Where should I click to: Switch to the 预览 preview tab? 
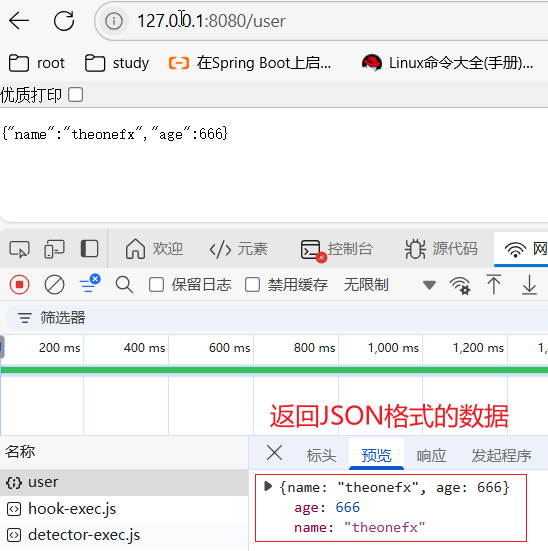click(376, 455)
